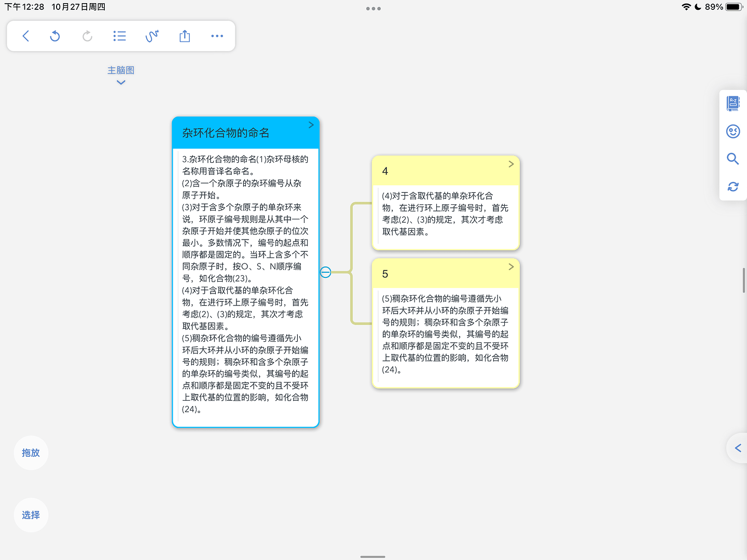Click the body text of card 4
This screenshot has height=560, width=747.
[446, 214]
